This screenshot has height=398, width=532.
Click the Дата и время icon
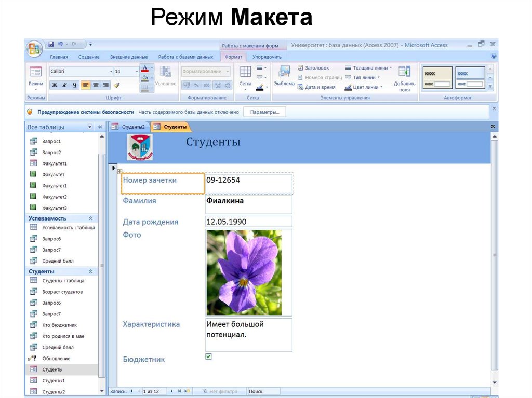[301, 87]
